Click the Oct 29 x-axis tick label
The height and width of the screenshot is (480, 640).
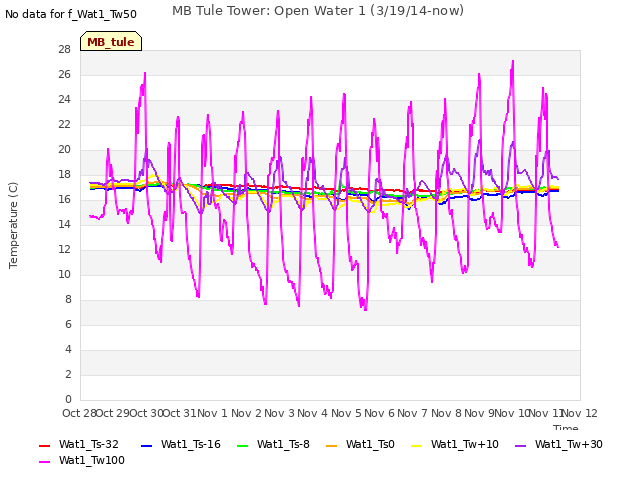pos(113,413)
